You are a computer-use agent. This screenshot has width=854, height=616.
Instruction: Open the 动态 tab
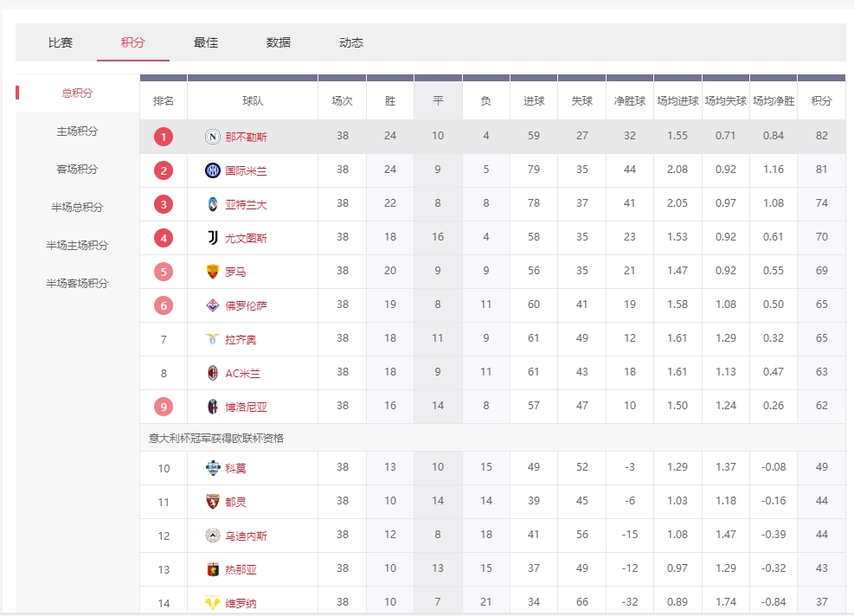pyautogui.click(x=351, y=42)
